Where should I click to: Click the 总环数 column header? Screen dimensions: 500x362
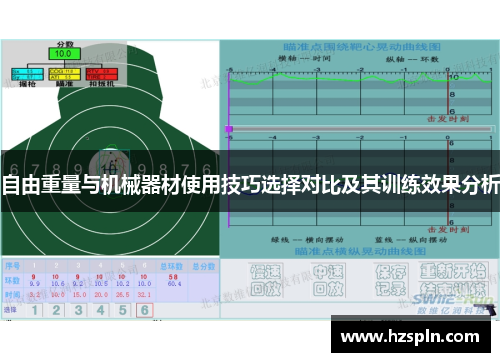(171, 266)
